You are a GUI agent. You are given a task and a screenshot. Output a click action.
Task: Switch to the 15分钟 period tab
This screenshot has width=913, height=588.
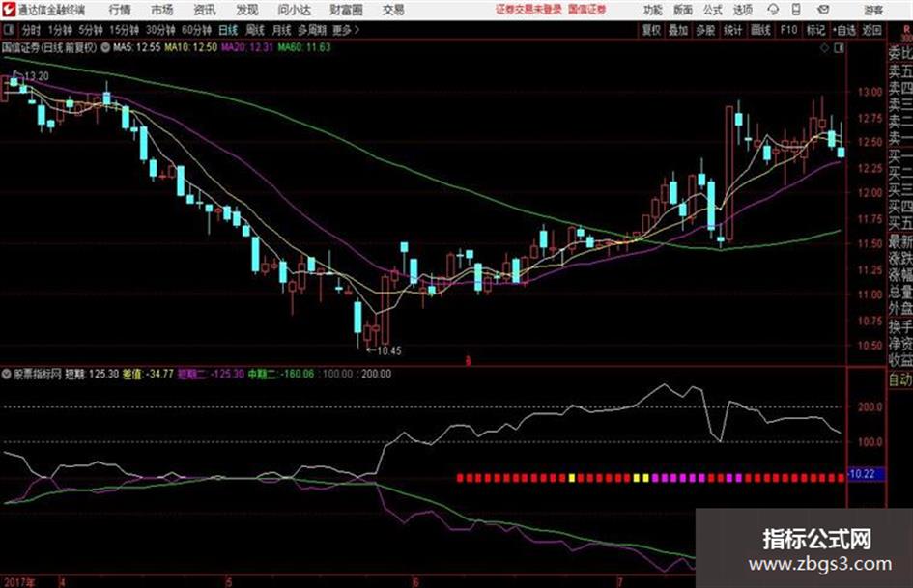pos(125,30)
